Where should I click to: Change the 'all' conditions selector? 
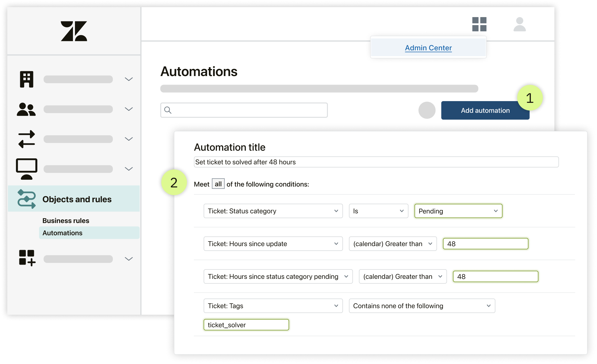point(218,184)
